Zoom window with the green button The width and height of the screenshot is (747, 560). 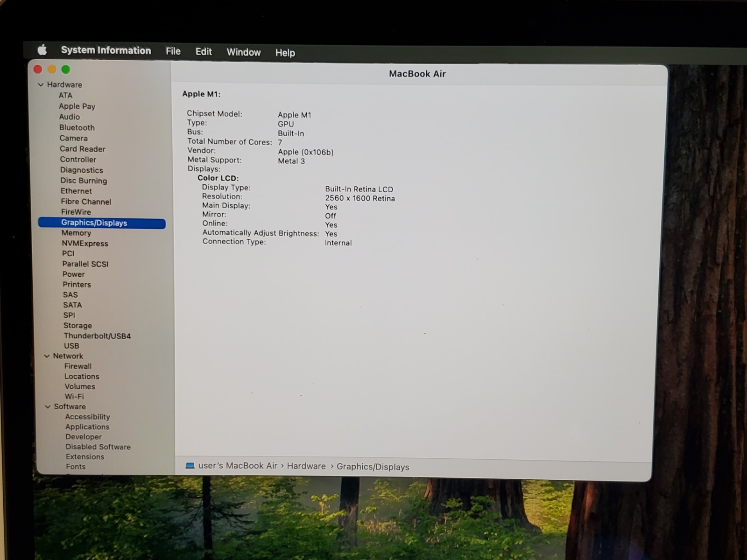pos(66,70)
